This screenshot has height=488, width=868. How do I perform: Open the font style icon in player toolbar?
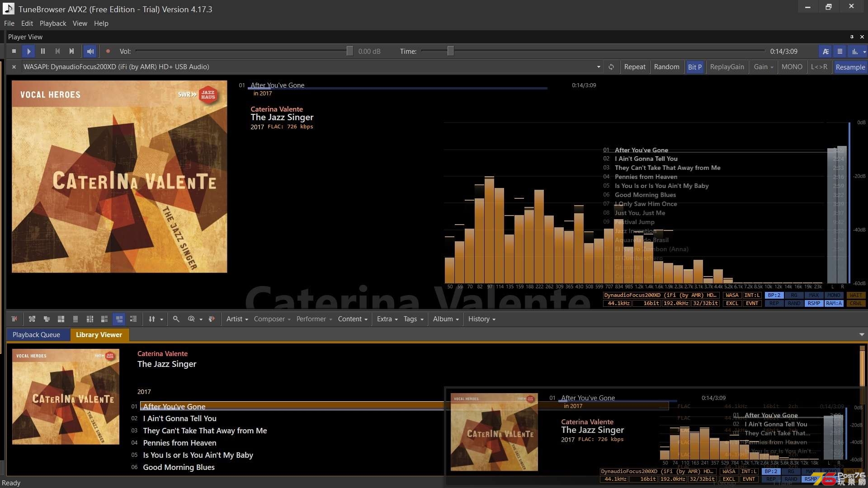tap(826, 52)
